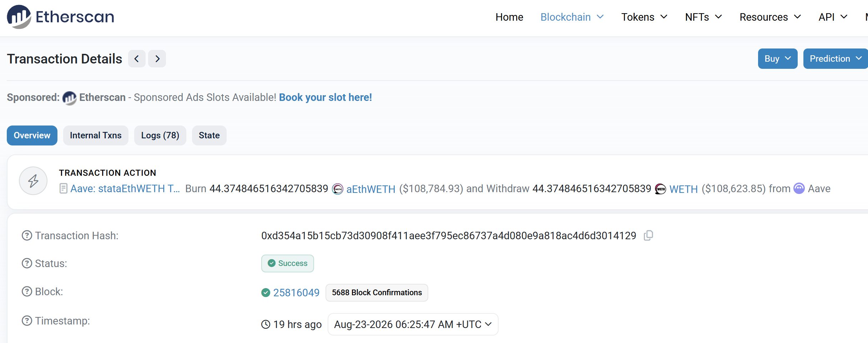The height and width of the screenshot is (343, 868).
Task: Switch to the Internal Txns tab
Action: click(x=96, y=135)
